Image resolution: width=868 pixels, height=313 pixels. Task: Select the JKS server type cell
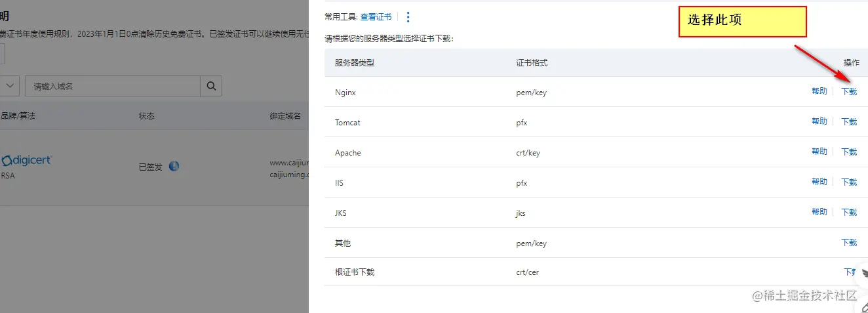(x=342, y=213)
